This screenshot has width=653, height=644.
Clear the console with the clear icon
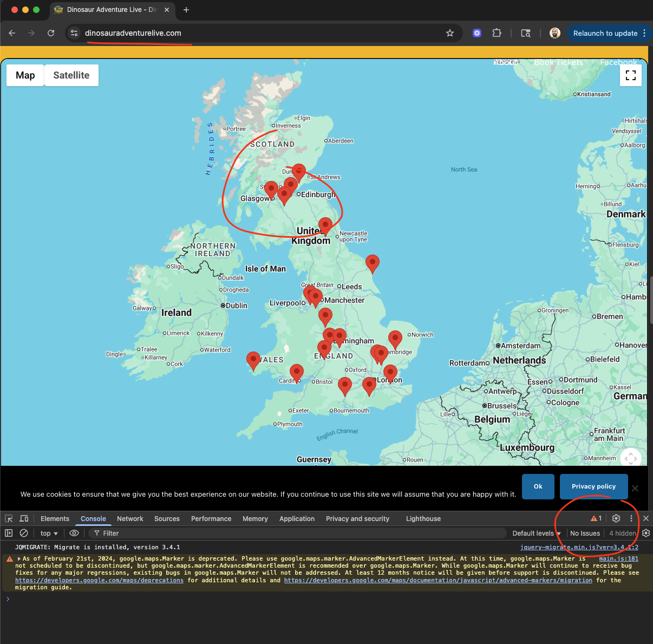click(x=24, y=533)
